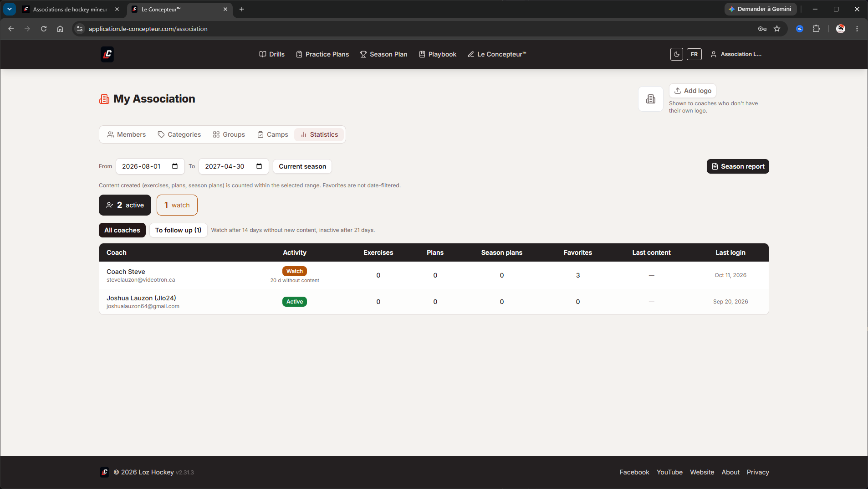Screen dimensions: 868x489
Task: Reload the page in Chrome
Action: pyautogui.click(x=44, y=29)
